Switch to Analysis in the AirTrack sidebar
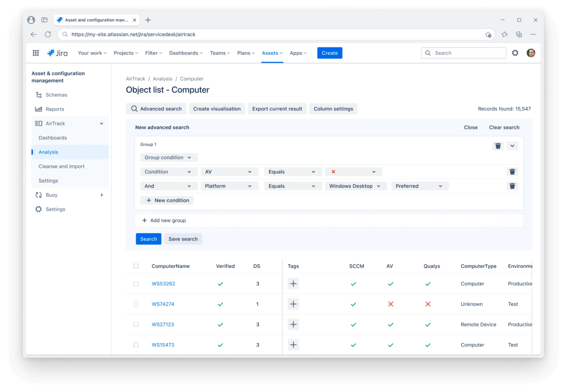The height and width of the screenshot is (392, 567). click(48, 152)
